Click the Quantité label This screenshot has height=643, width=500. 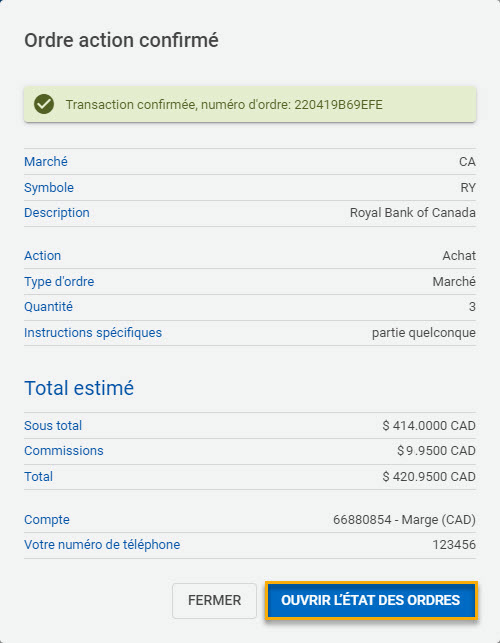48,306
